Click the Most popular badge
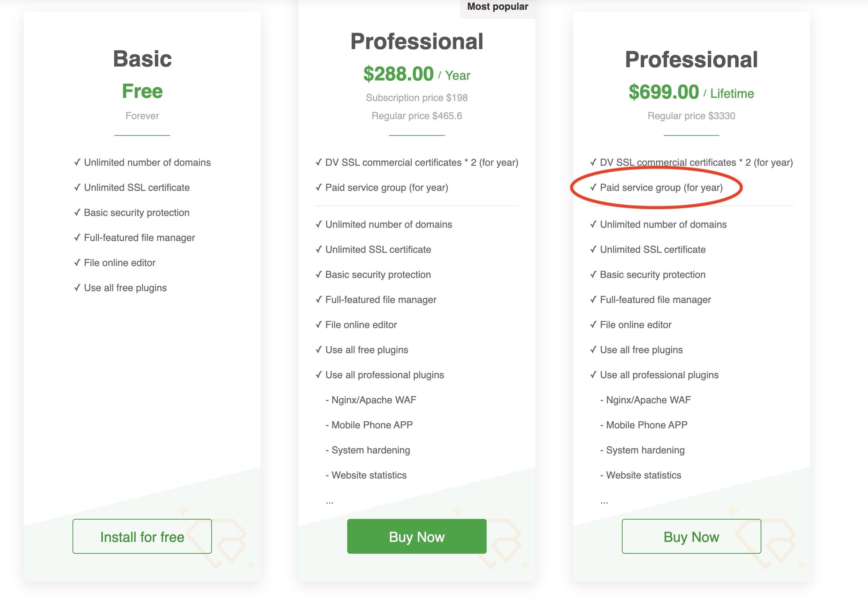 (x=497, y=7)
